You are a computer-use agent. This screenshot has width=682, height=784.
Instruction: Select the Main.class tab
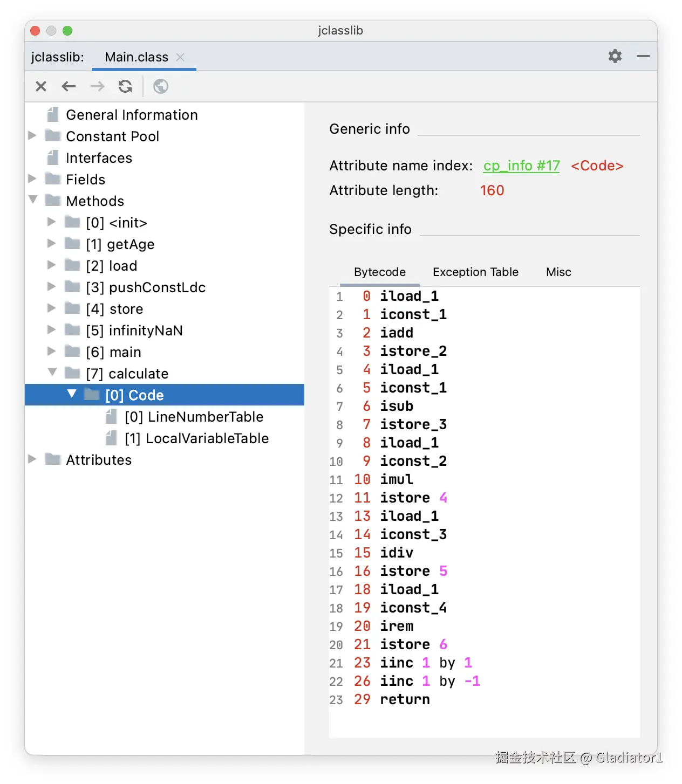point(137,57)
